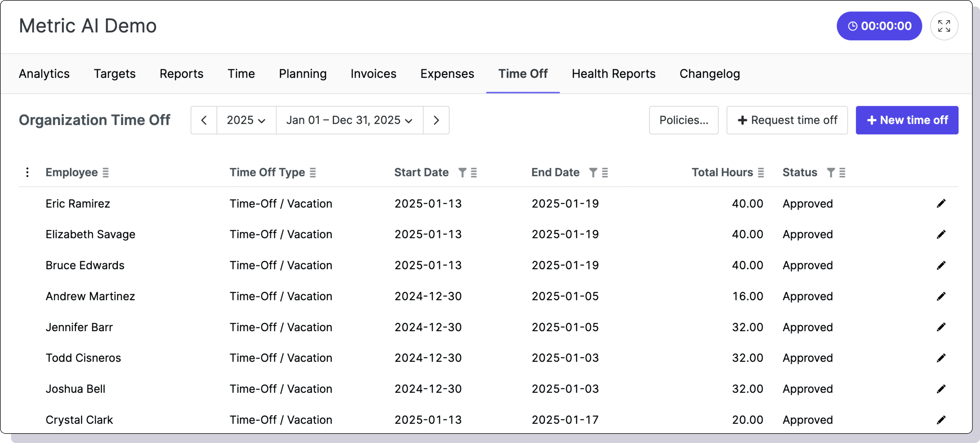Go to the next time period with the right chevron

[436, 120]
